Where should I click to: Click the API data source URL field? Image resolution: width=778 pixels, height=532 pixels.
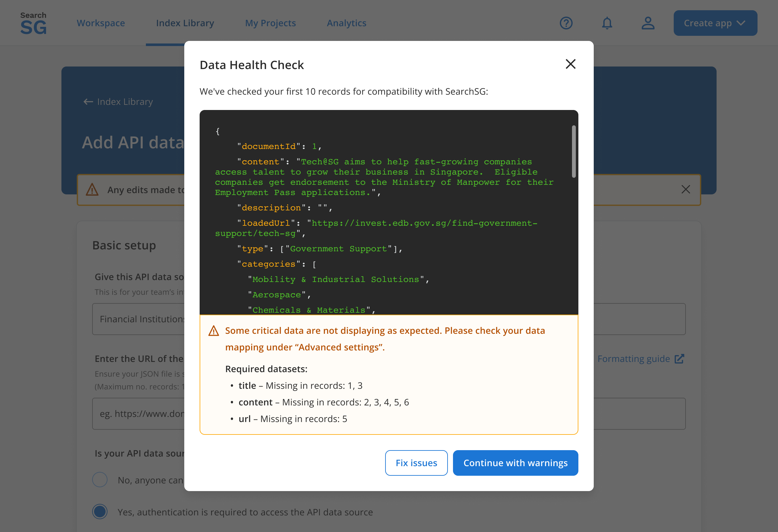coord(141,414)
